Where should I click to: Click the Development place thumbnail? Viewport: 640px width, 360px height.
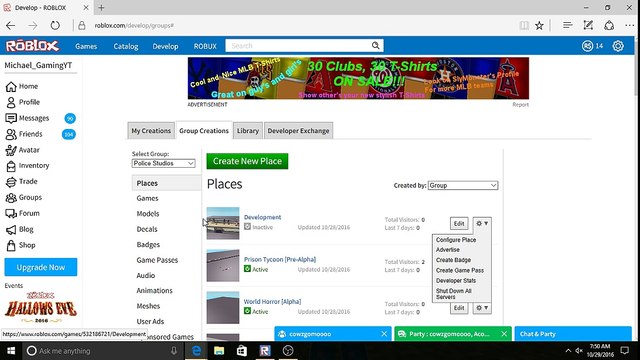pos(223,223)
